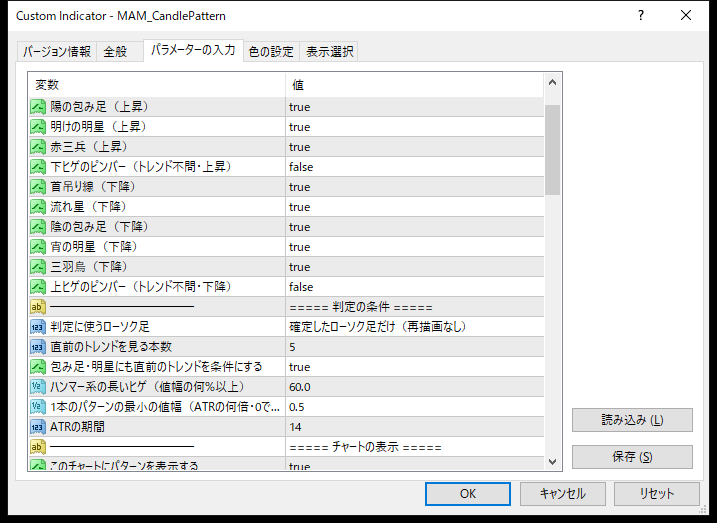Image resolution: width=717 pixels, height=523 pixels.
Task: Close the Custom Indicator dialog
Action: tap(686, 16)
